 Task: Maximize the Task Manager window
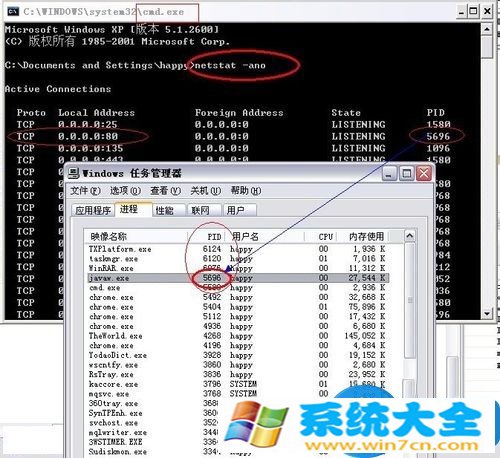pyautogui.click(x=406, y=173)
